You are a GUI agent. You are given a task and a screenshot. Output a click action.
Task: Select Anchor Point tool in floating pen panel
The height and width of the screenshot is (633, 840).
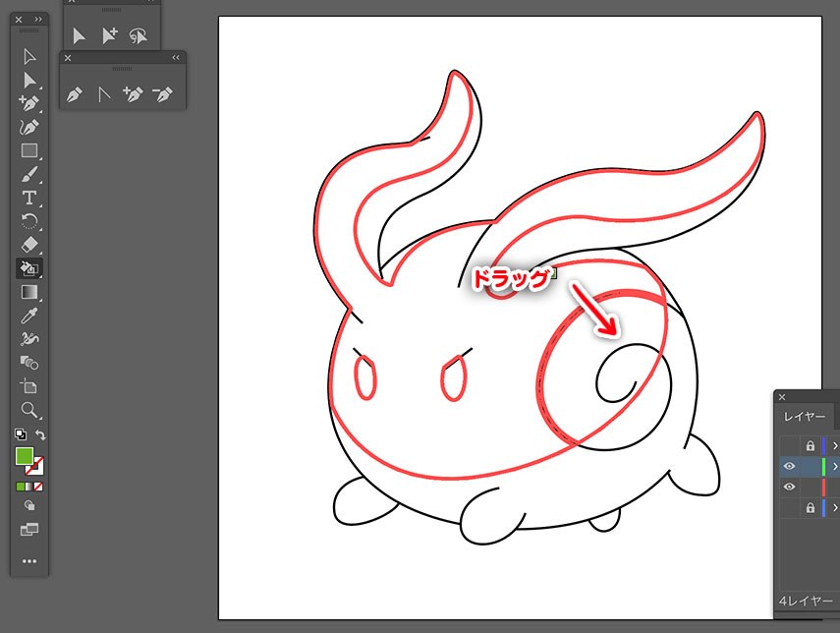point(103,95)
